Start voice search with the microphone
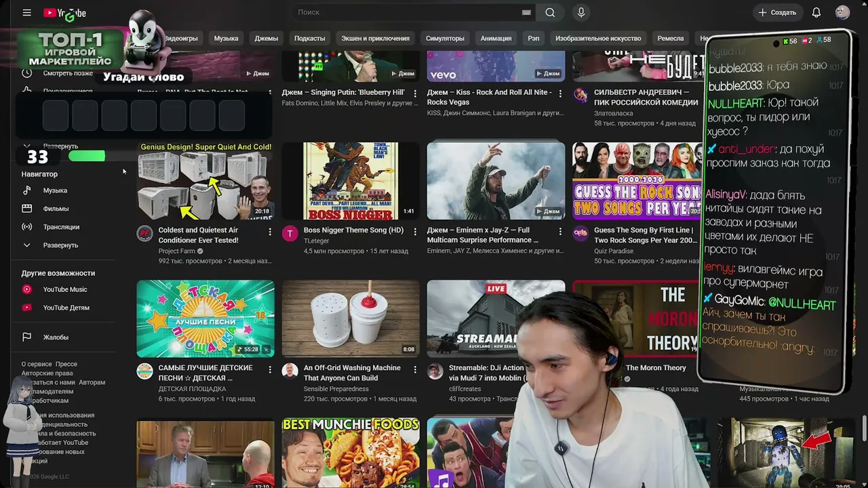868x488 pixels. [x=581, y=12]
